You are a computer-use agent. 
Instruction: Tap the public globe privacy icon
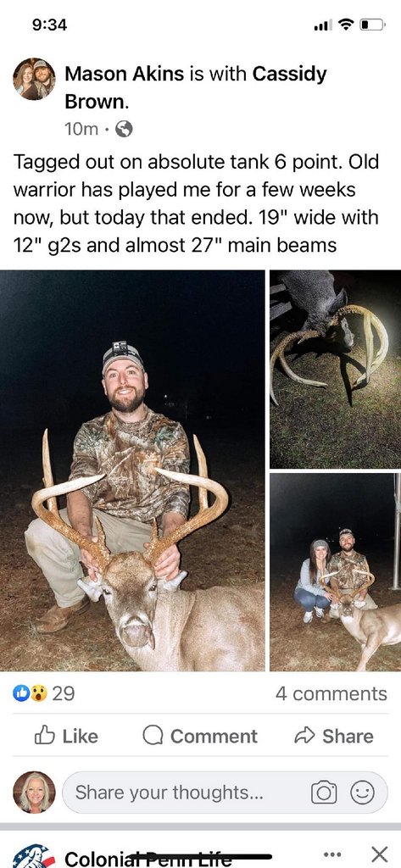tap(124, 130)
